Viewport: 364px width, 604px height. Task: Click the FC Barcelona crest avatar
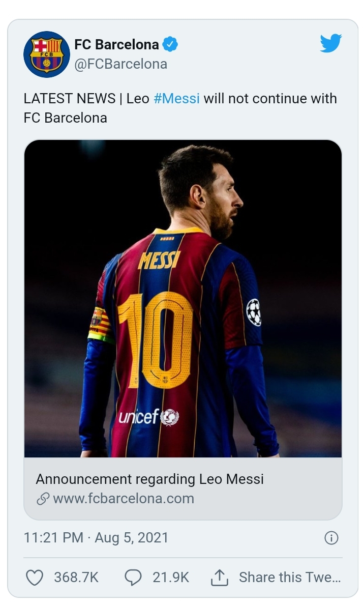(47, 54)
